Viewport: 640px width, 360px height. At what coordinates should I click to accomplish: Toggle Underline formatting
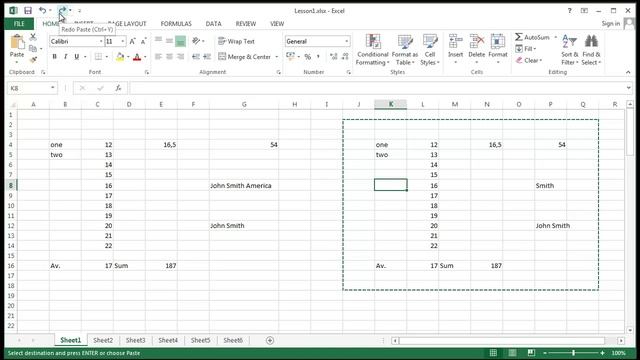coord(76,57)
